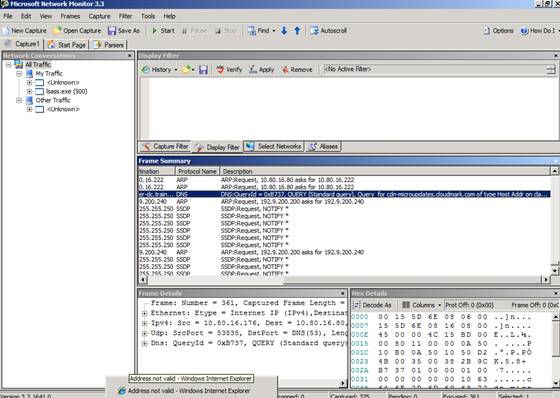The height and width of the screenshot is (398, 560).
Task: Click the save filter disk icon
Action: [203, 70]
